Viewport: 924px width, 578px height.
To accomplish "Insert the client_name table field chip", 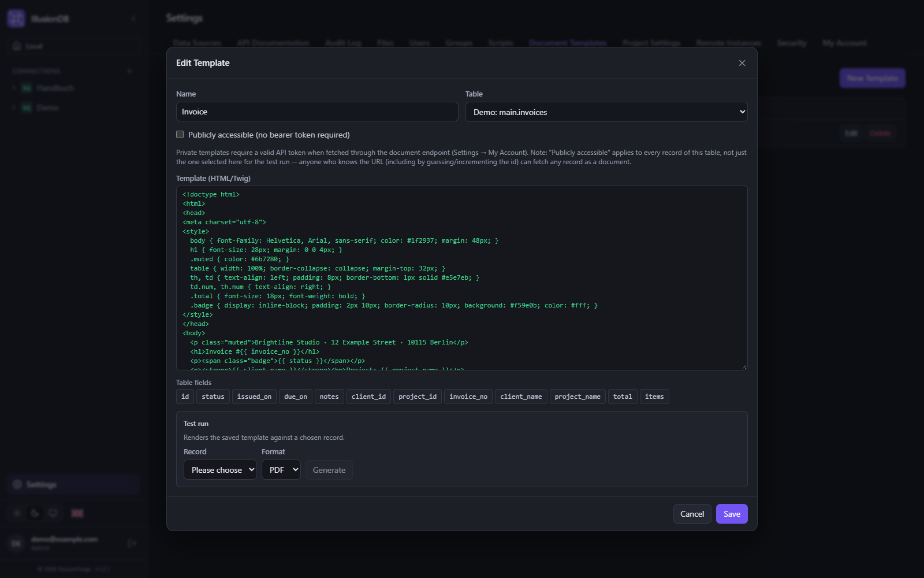I will coord(521,397).
